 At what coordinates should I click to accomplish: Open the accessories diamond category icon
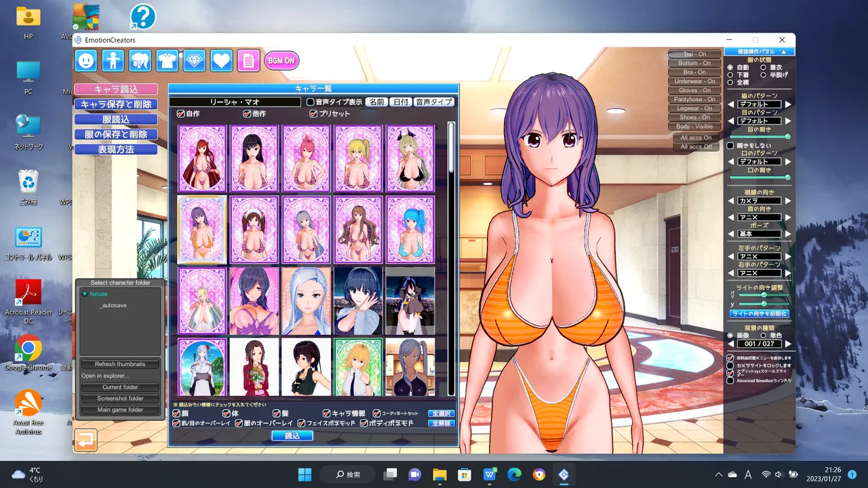point(195,61)
